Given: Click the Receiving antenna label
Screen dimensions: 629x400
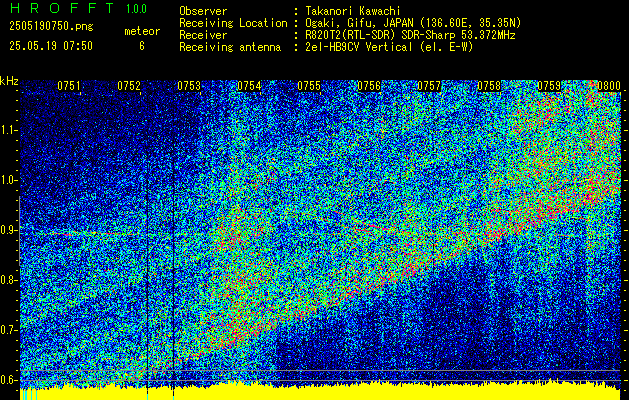Looking at the screenshot, I should pyautogui.click(x=230, y=47).
